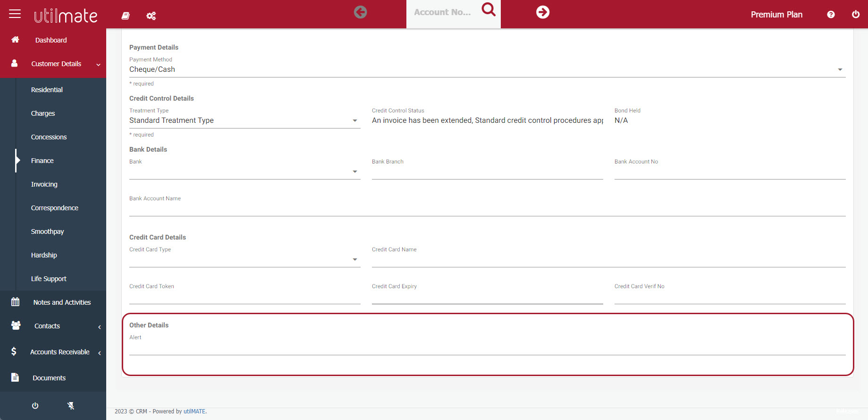Viewport: 868px width, 420px height.
Task: Select Invoicing in the sidebar
Action: point(44,184)
